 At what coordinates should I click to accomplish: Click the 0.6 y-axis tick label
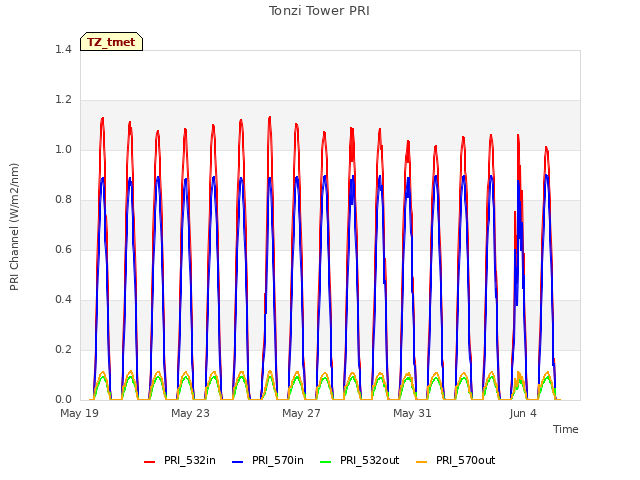tap(63, 249)
